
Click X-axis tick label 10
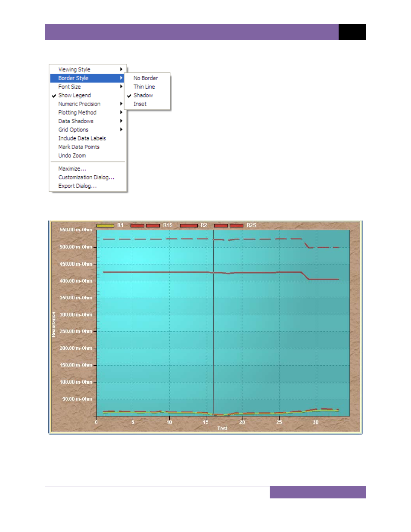(x=169, y=422)
